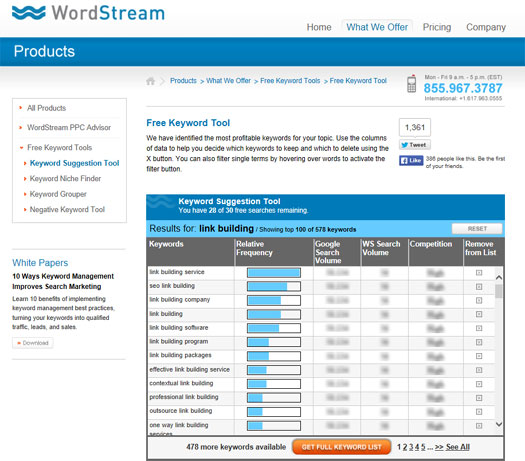Open the Pricing menu item
The image size is (525, 461).
(x=437, y=27)
